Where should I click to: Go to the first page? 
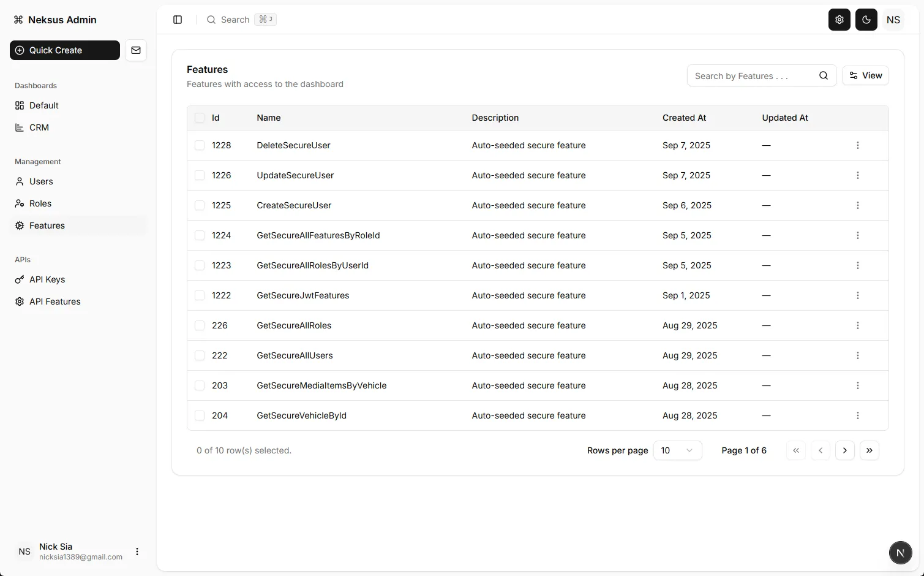(x=795, y=450)
